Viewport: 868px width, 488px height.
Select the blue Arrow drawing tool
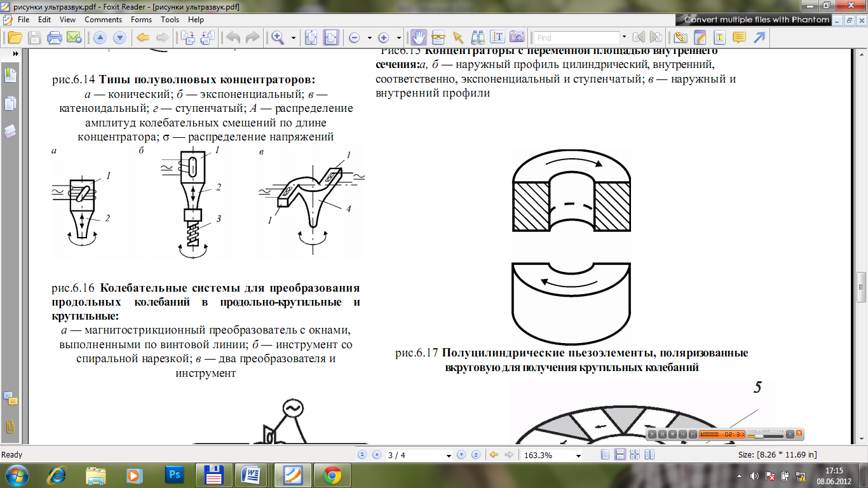pos(759,37)
